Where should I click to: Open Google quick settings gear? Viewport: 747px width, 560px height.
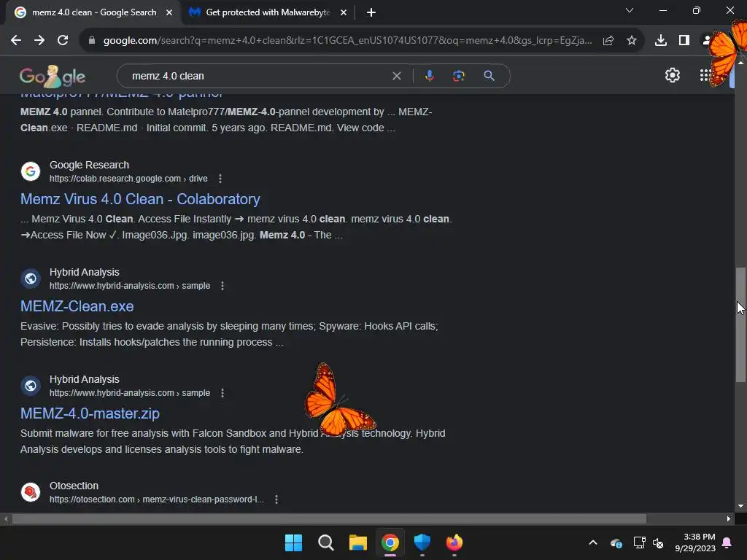[672, 75]
